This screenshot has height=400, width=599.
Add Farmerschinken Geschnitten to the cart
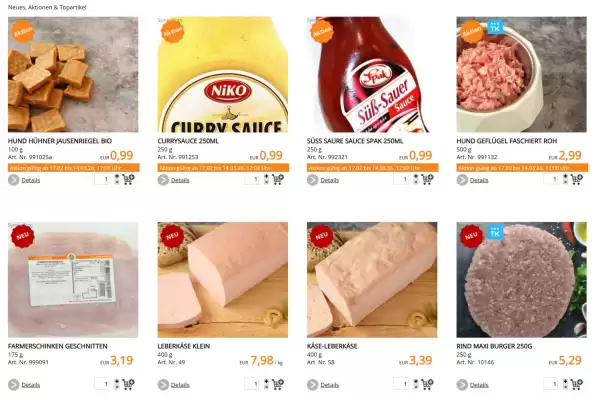128,384
